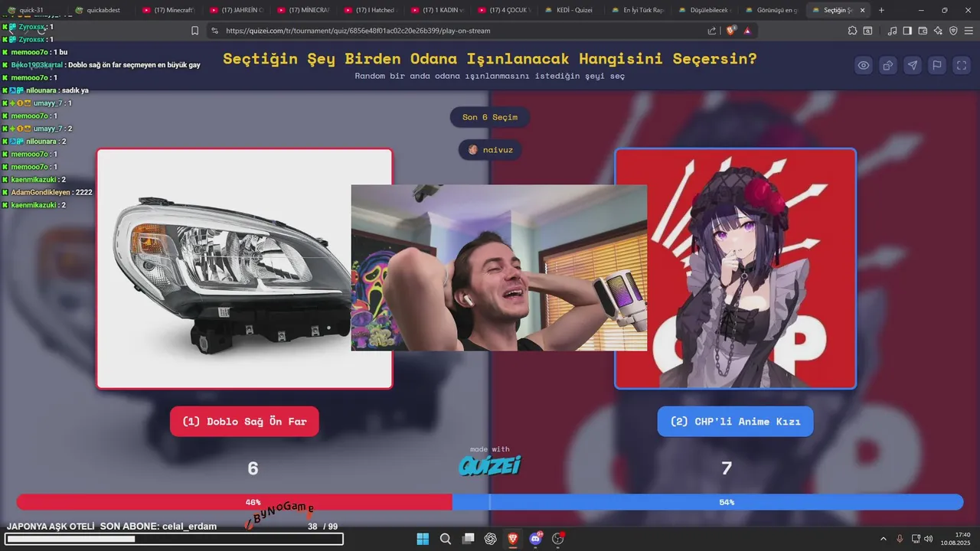980x551 pixels.
Task: Open the Leo AI sparkle icon
Action: click(x=938, y=31)
